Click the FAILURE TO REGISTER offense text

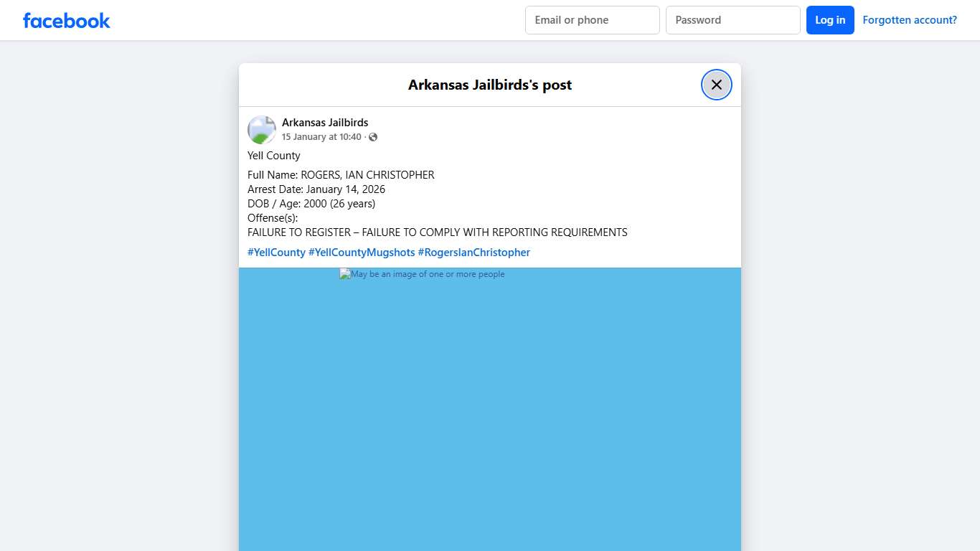click(x=437, y=232)
